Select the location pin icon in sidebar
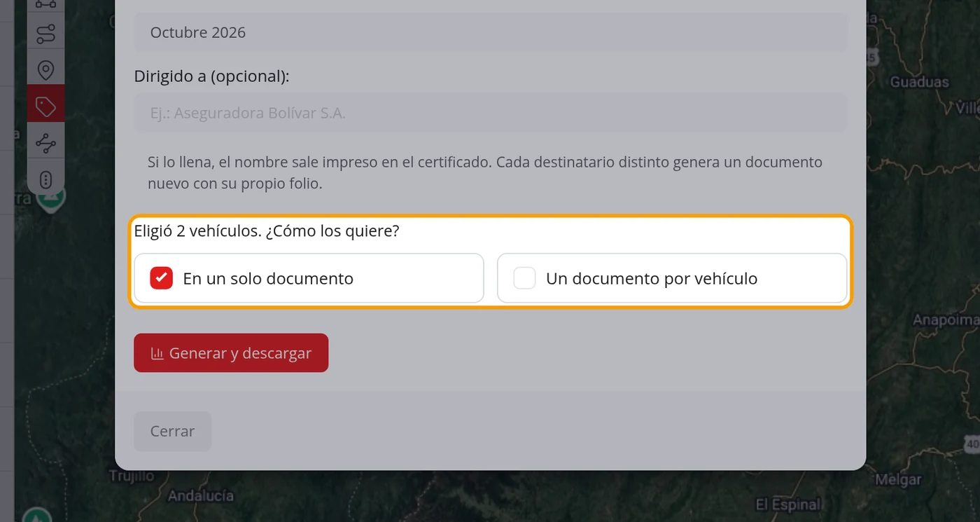 tap(46, 69)
